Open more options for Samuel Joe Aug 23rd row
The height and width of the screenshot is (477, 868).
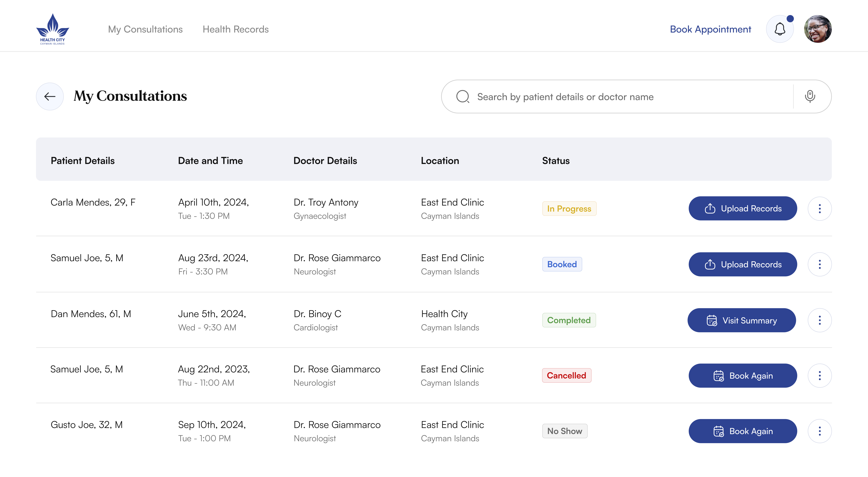[820, 264]
